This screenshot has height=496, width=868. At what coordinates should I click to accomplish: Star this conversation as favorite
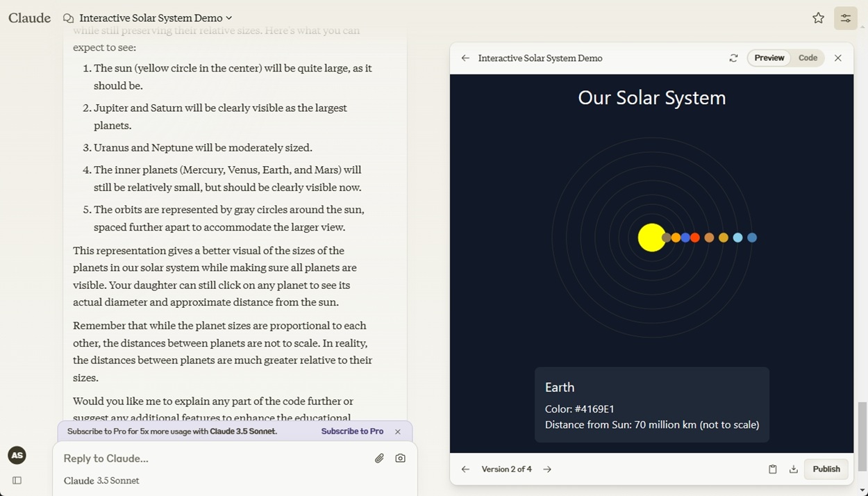click(818, 18)
